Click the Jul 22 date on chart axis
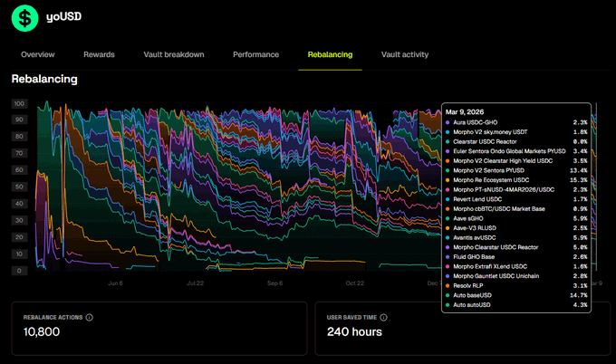The height and width of the screenshot is (364, 616). [x=195, y=283]
